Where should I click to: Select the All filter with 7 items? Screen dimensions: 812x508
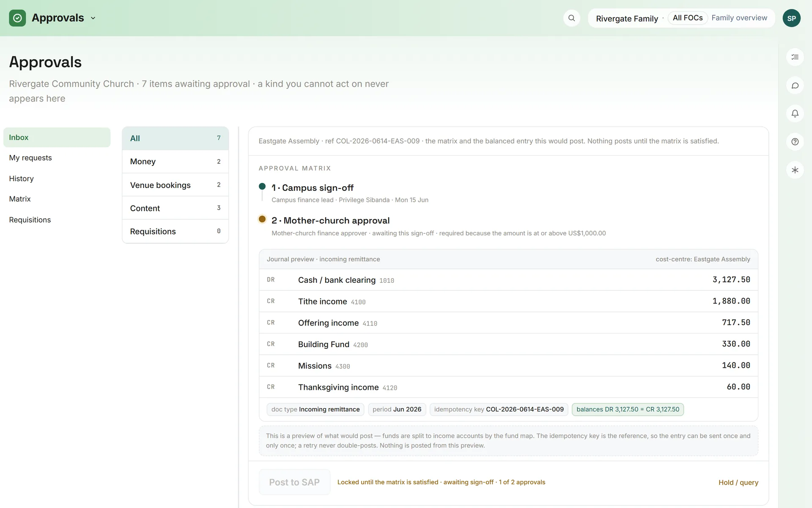(x=175, y=138)
